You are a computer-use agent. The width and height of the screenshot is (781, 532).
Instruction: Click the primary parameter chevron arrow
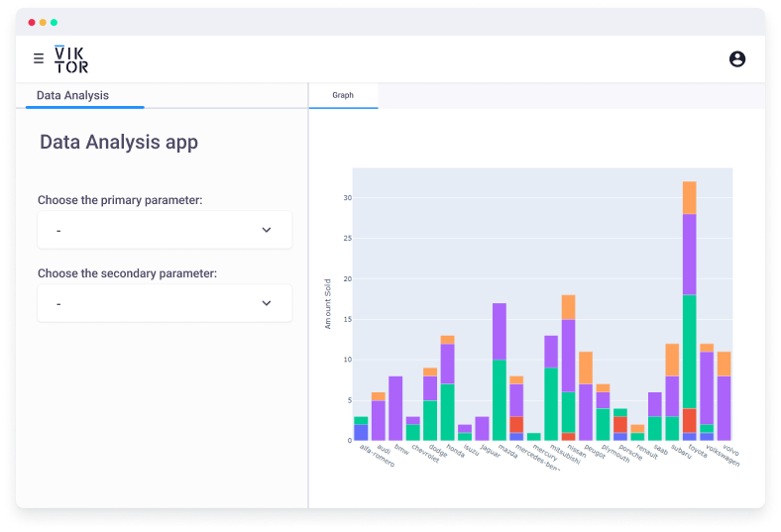coord(266,230)
